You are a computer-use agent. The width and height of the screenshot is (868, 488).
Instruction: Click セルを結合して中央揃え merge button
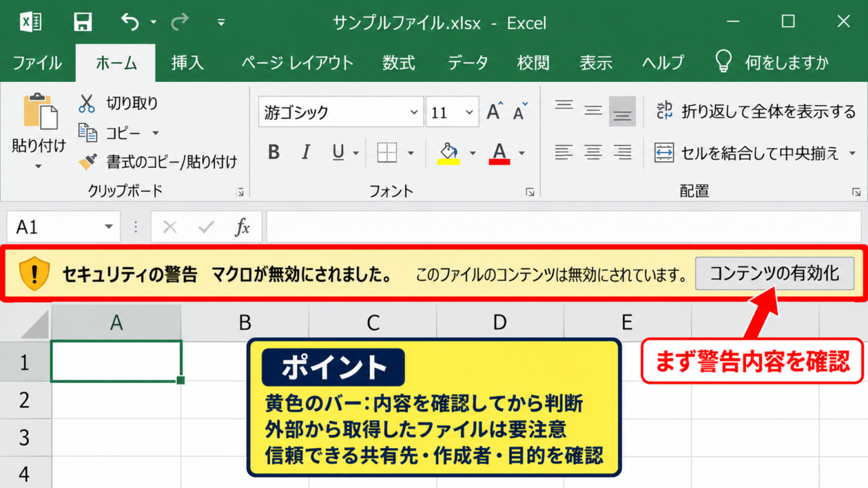747,153
